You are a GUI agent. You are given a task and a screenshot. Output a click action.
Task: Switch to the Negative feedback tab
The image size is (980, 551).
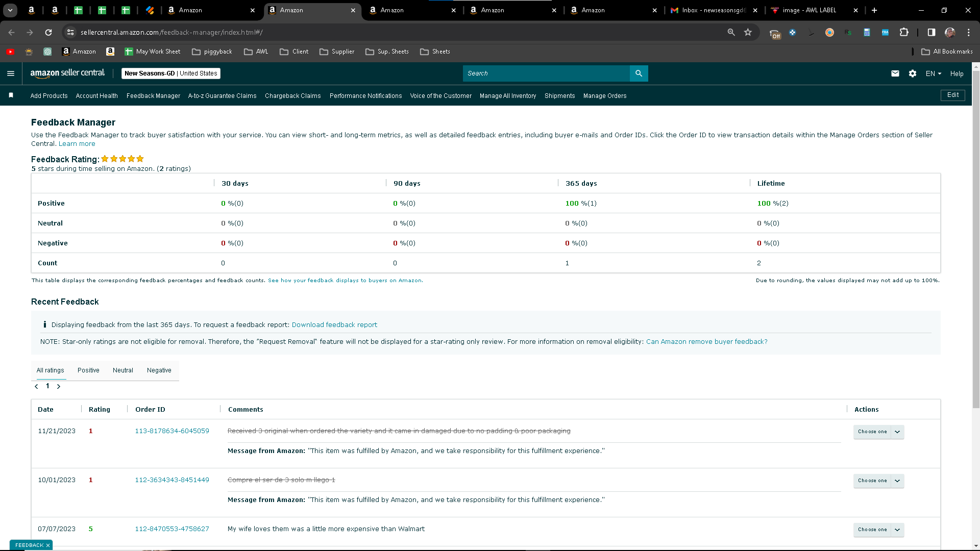[159, 370]
